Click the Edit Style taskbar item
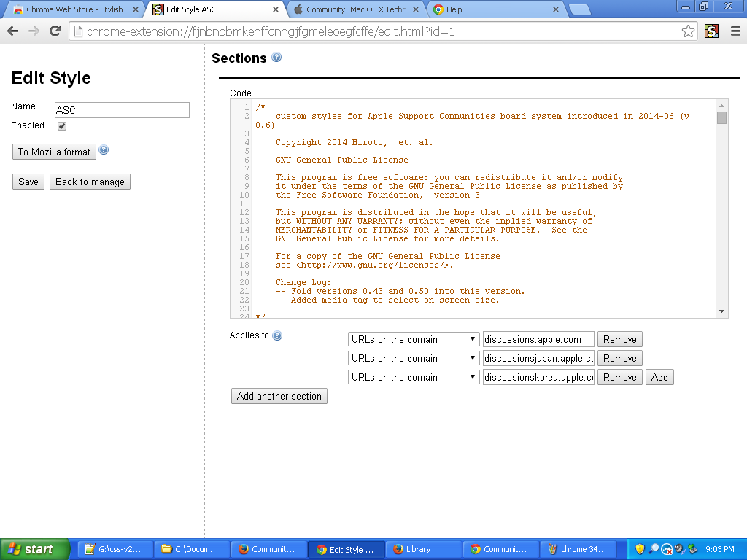Viewport: 747px width, 560px height. (x=347, y=549)
